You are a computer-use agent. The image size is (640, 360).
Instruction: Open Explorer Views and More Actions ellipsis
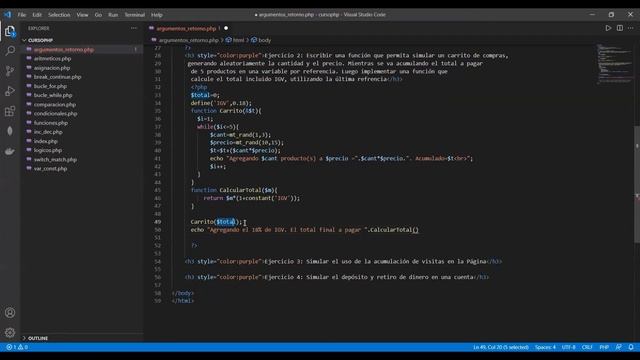click(x=134, y=28)
